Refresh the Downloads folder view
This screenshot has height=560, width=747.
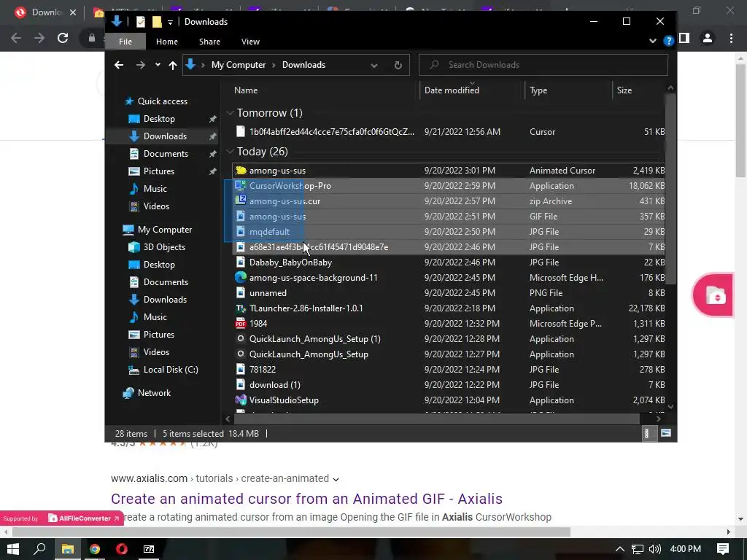click(x=398, y=65)
